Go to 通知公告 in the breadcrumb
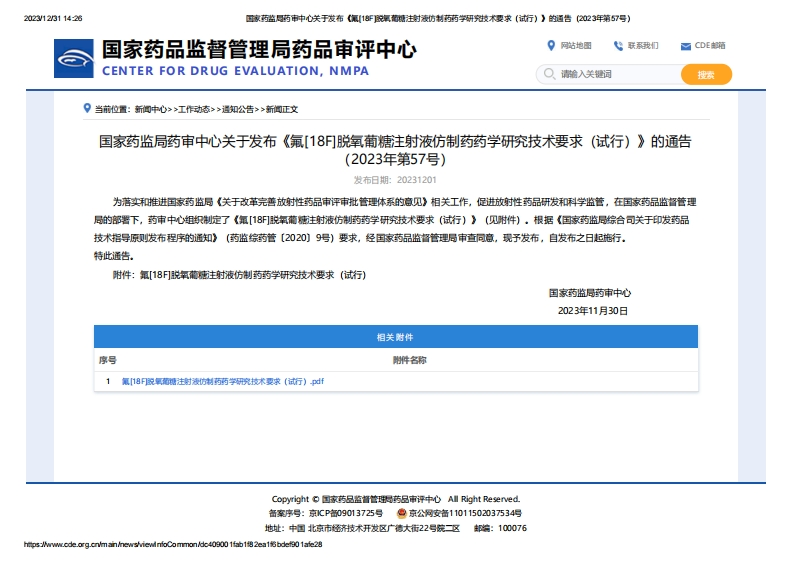Screen dimensions: 793x561 click(x=237, y=109)
